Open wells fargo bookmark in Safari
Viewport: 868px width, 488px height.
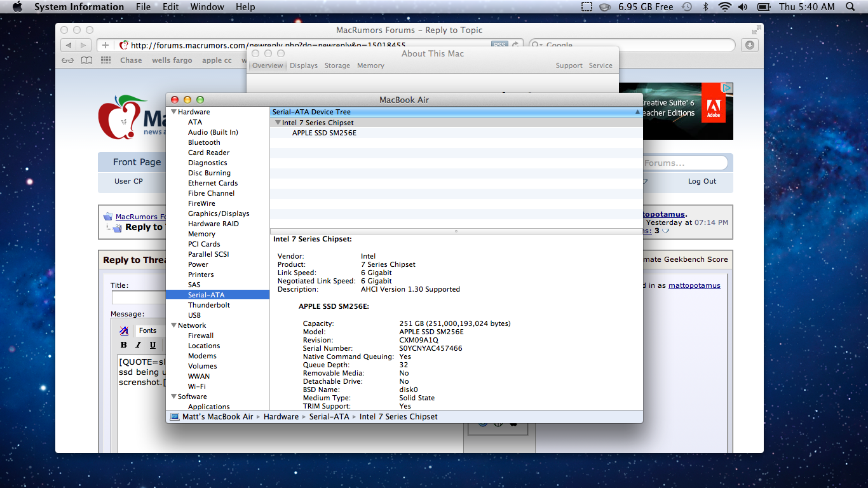(x=172, y=60)
